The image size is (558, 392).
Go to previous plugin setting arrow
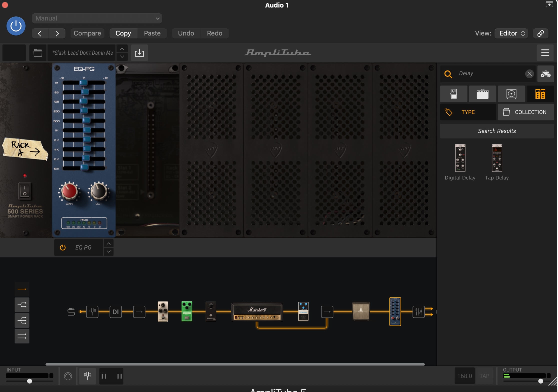[x=40, y=33]
